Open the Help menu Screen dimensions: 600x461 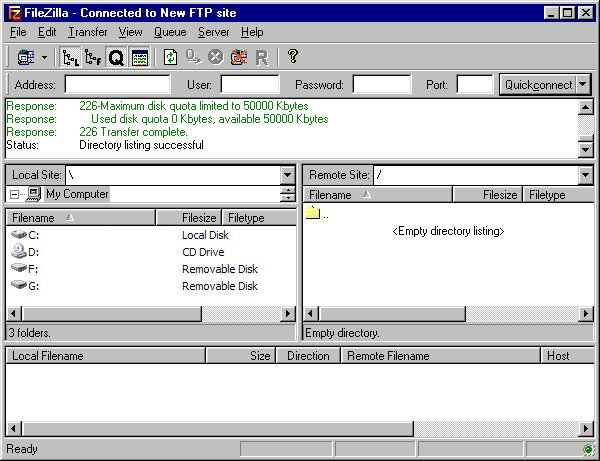pos(252,32)
